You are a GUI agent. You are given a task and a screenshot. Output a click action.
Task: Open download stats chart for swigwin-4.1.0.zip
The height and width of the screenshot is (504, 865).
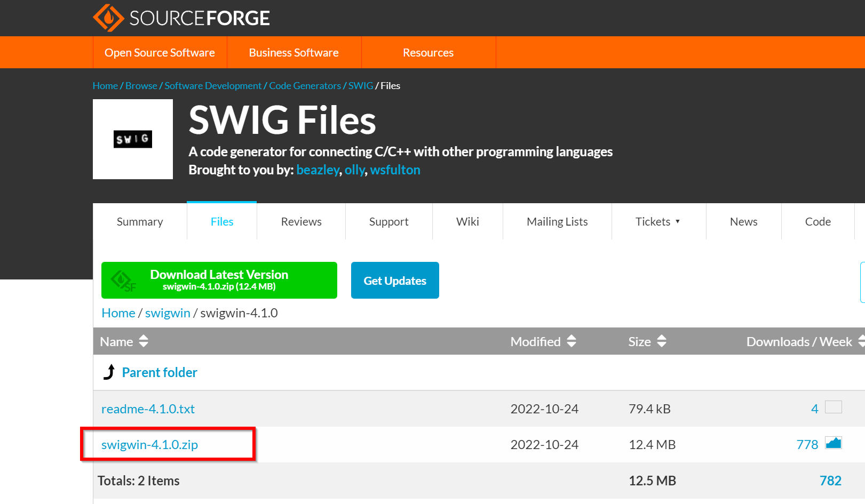click(x=833, y=443)
